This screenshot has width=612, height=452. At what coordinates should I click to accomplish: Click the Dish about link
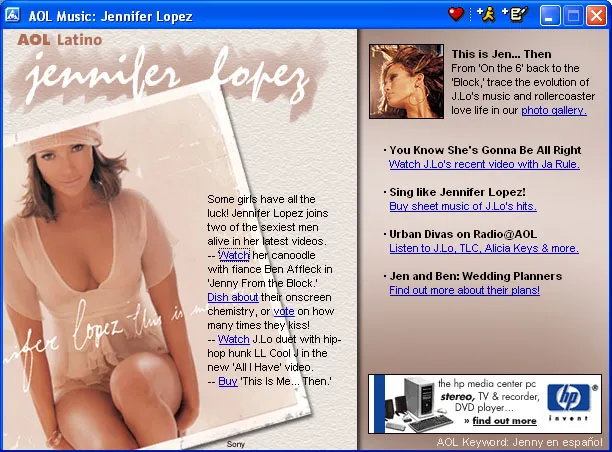[233, 297]
